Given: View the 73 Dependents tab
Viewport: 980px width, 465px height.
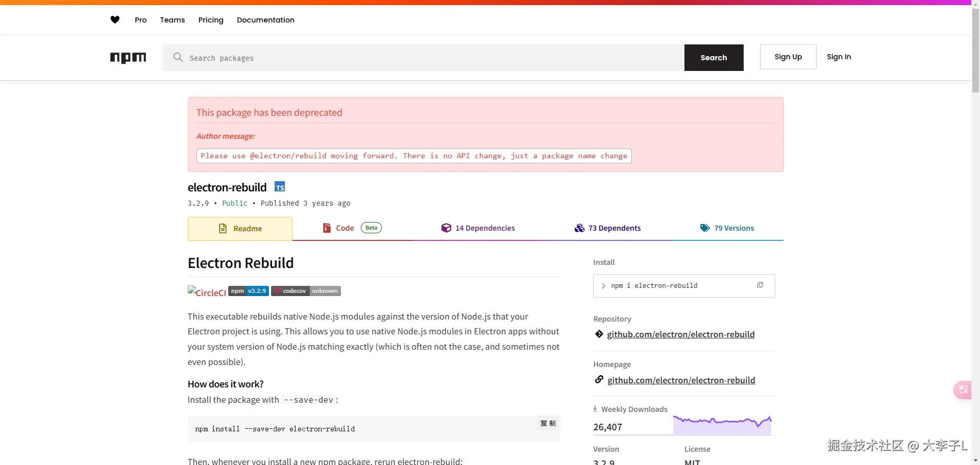Looking at the screenshot, I should click(607, 228).
